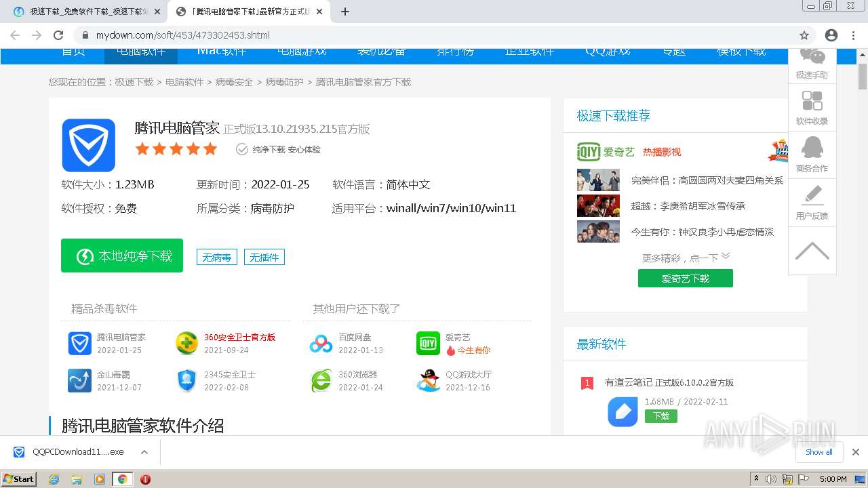Open Internet Explorer from the taskbar
The height and width of the screenshot is (488, 868).
(54, 479)
